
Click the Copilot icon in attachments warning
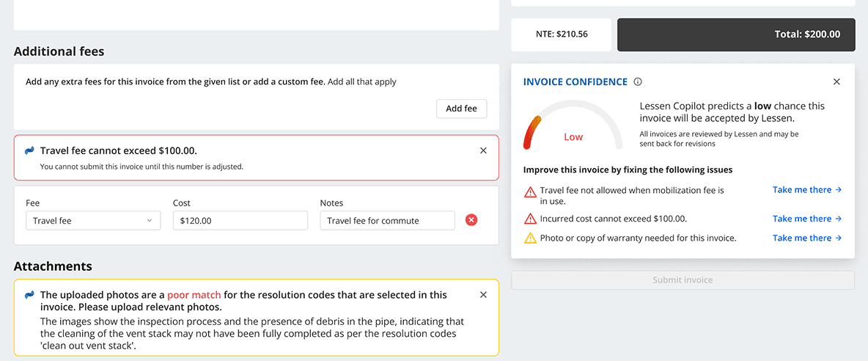(x=29, y=295)
